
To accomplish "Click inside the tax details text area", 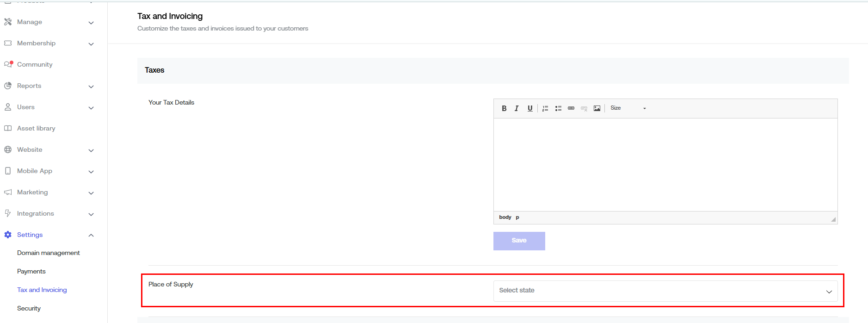I will point(665,164).
